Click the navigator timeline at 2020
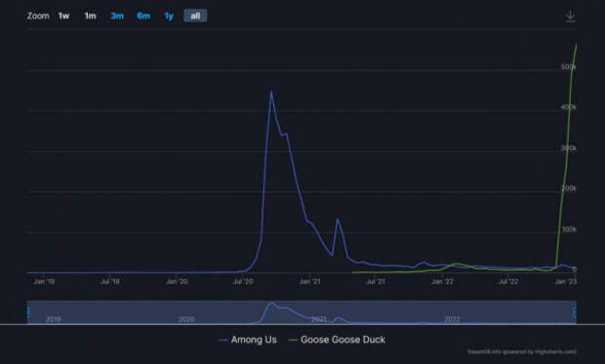605x364 pixels. coord(186,319)
